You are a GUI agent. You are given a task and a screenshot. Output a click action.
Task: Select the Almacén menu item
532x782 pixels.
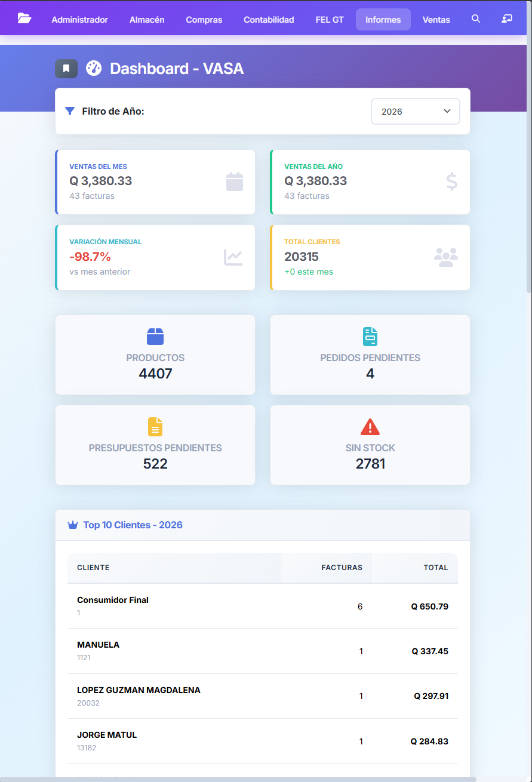tap(147, 20)
